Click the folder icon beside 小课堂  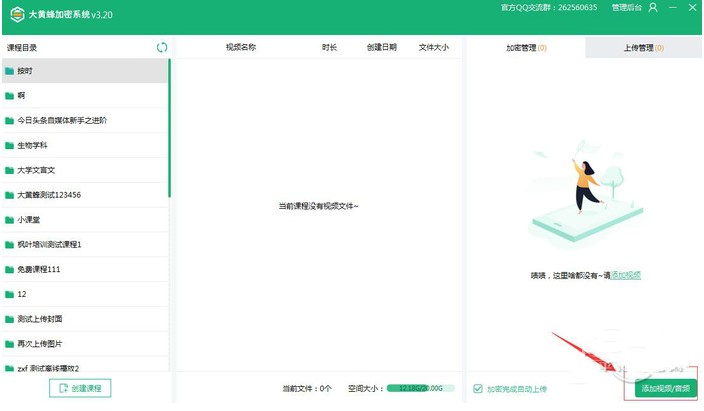9,220
